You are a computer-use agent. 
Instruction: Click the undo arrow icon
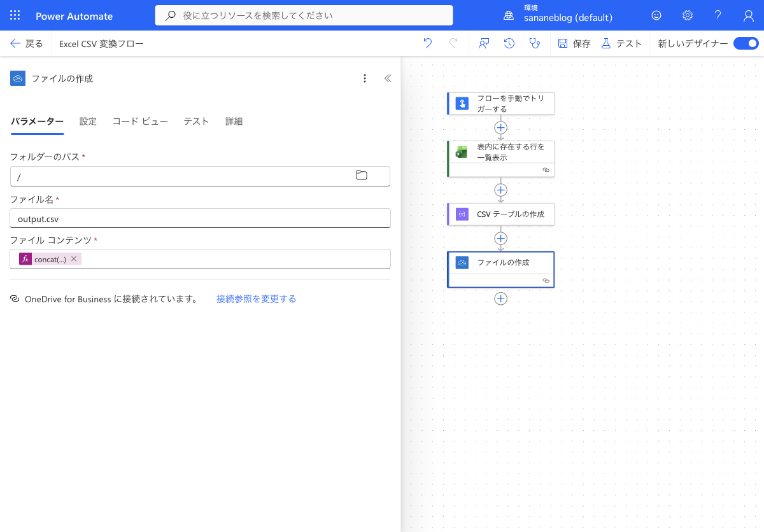click(x=428, y=43)
